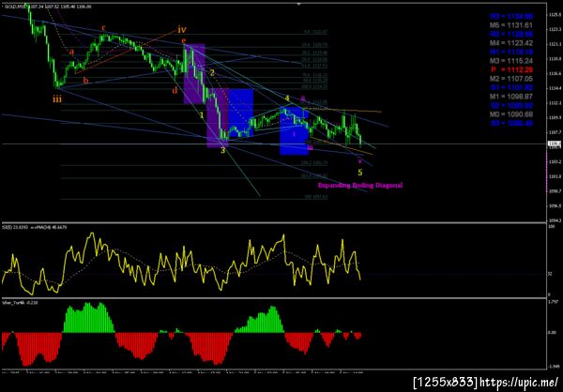This screenshot has height=392, width=563.
Task: Select the orange wave label iii
Action: point(57,99)
